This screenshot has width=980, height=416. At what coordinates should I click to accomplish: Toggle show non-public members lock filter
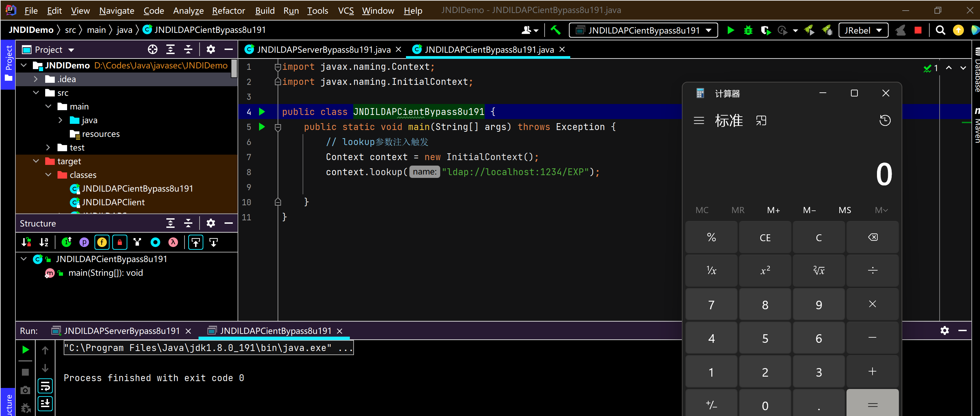pos(119,242)
